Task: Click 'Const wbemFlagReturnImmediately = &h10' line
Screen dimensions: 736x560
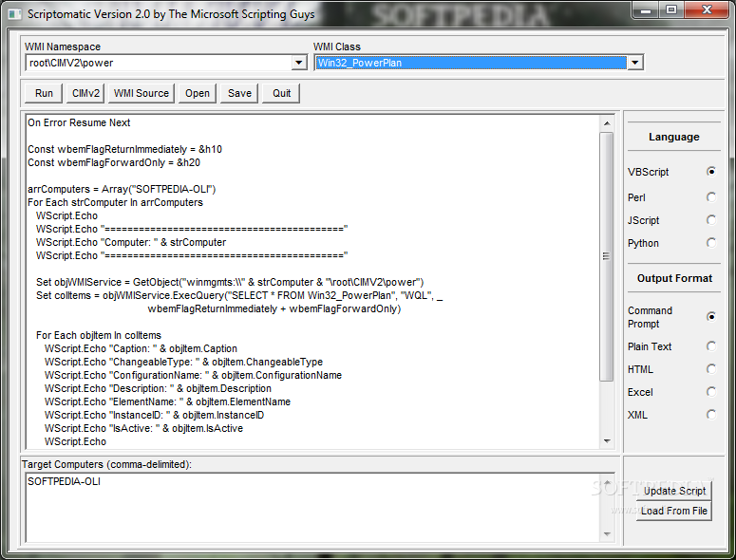Action: tap(124, 150)
